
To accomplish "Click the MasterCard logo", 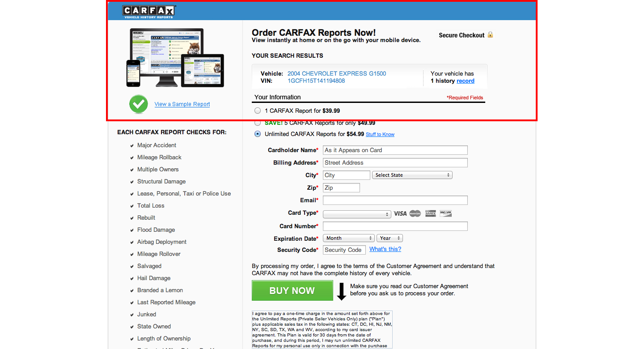I will [x=415, y=213].
